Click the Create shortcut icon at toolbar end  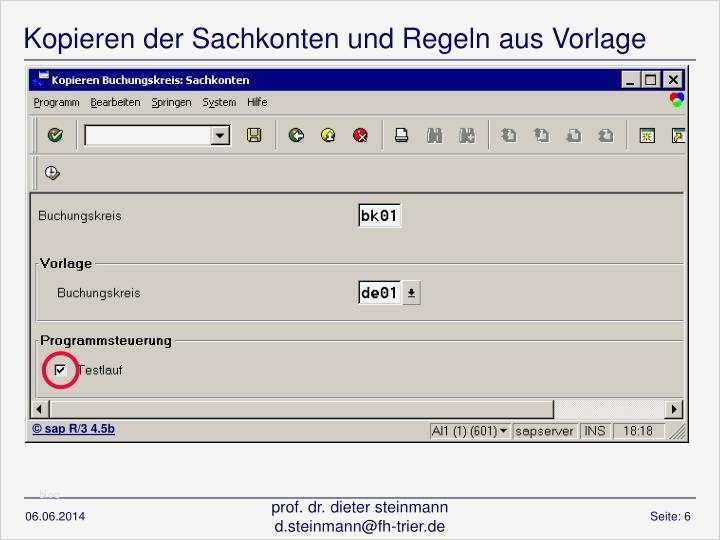678,135
